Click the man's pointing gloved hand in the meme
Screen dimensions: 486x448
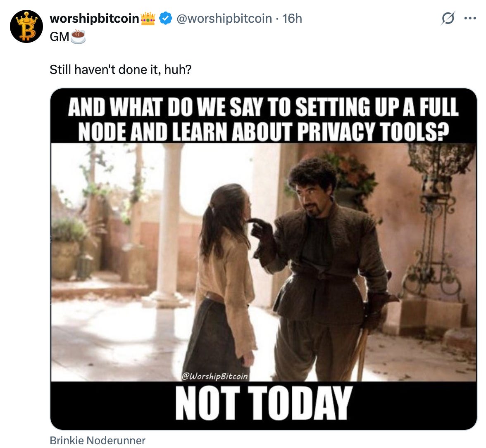coord(262,231)
